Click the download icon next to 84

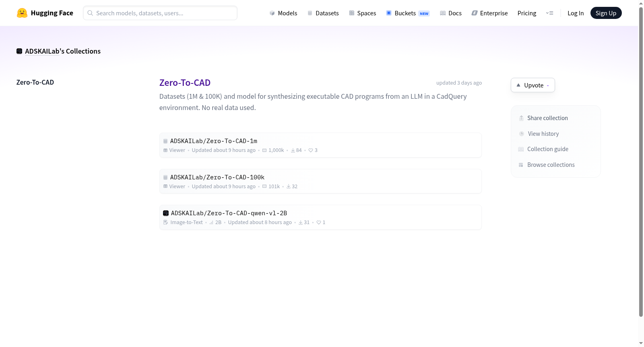click(293, 150)
